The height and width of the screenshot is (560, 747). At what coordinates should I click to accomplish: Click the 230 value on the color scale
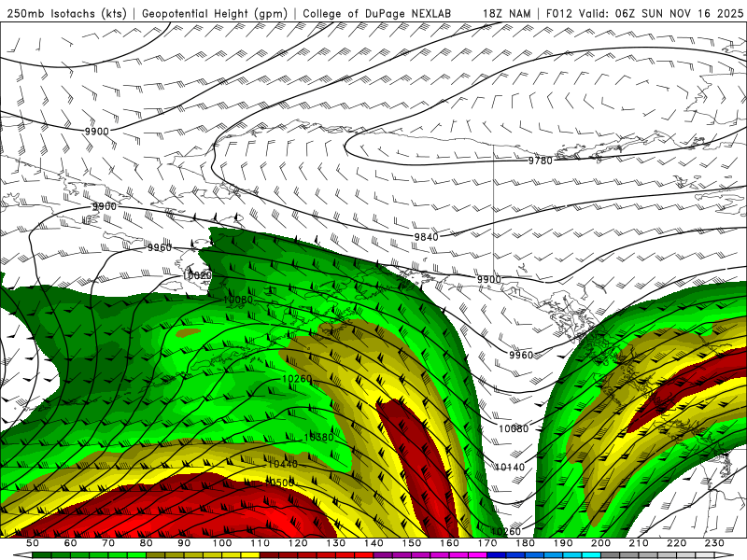[x=714, y=543]
